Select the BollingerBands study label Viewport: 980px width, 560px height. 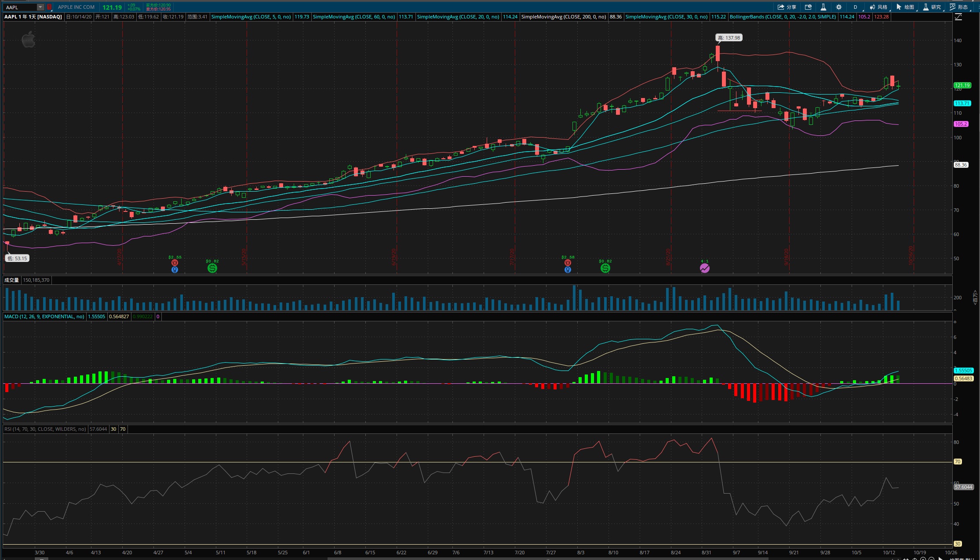783,17
